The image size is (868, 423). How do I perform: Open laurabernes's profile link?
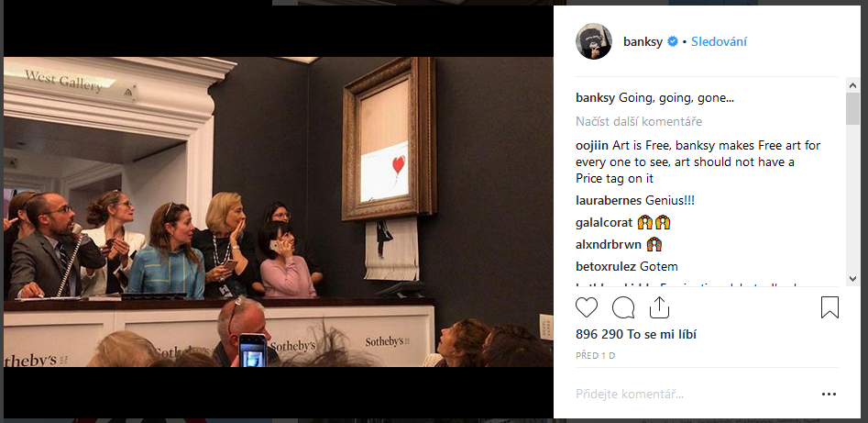pyautogui.click(x=609, y=201)
